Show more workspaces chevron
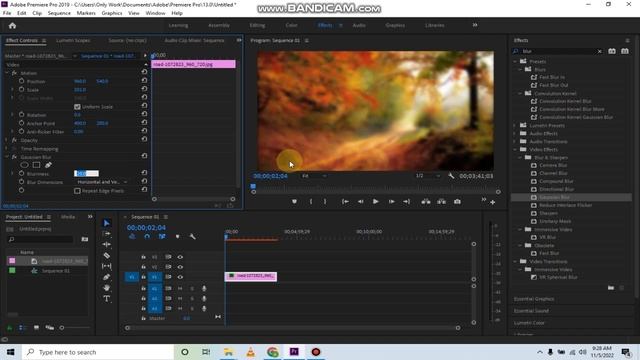 click(x=475, y=25)
